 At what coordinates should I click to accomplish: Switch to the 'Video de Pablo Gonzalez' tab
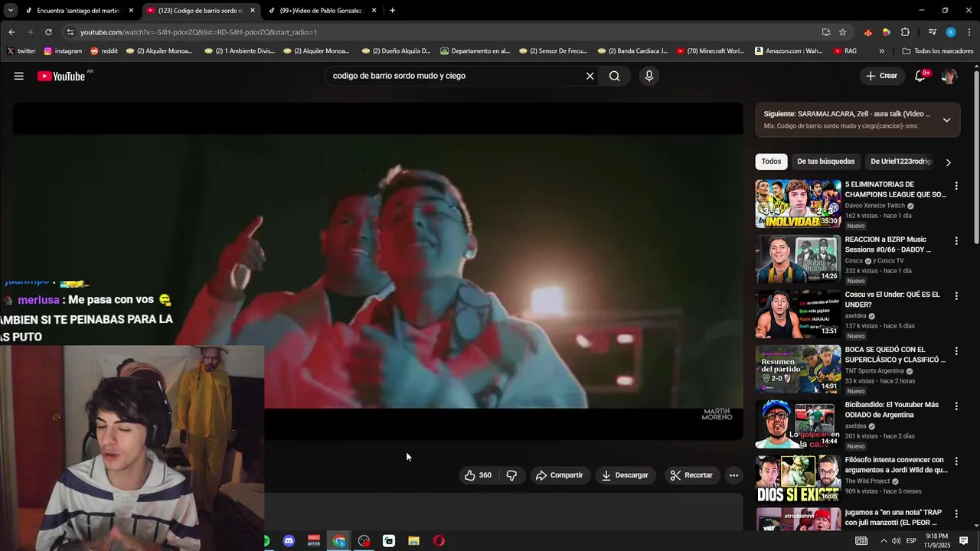(x=322, y=11)
